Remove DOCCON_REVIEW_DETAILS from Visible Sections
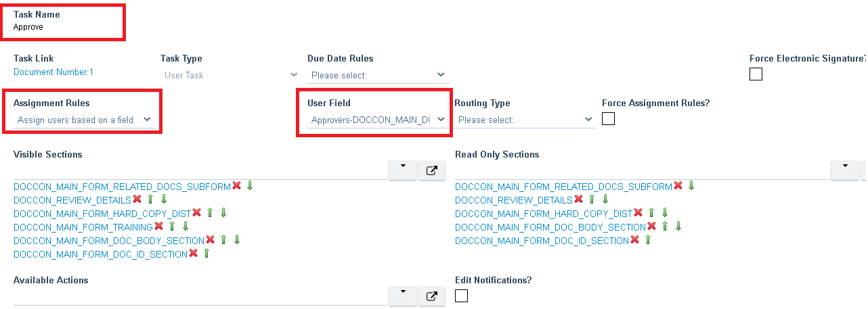The image size is (868, 309). click(x=137, y=199)
